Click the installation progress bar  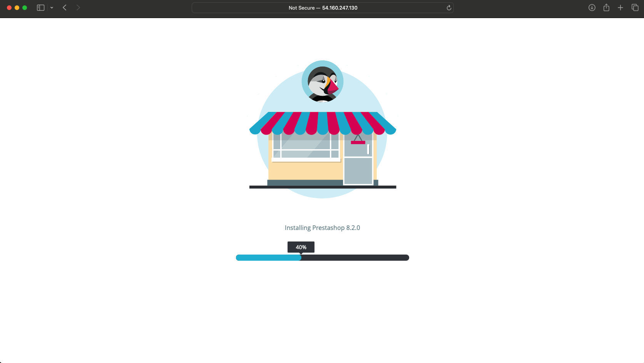[x=323, y=258]
